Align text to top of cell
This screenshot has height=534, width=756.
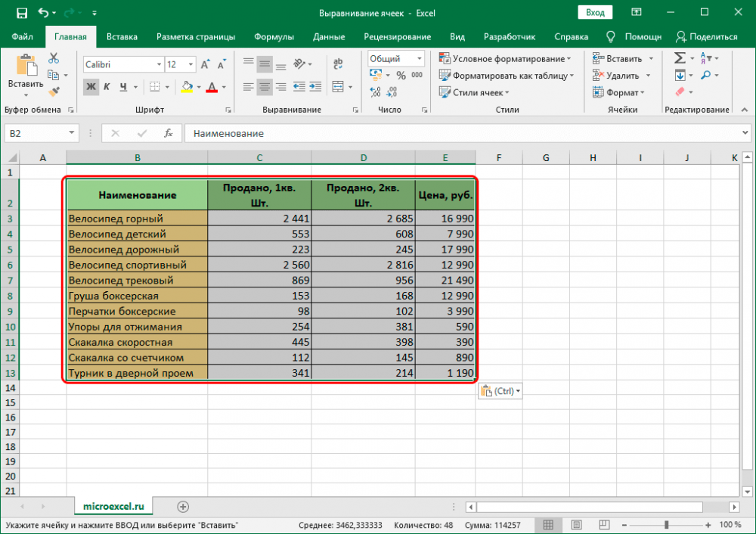248,62
